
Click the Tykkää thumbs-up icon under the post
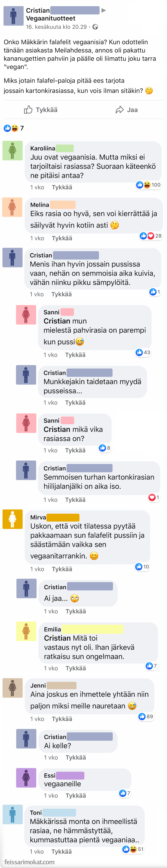pos(28,109)
